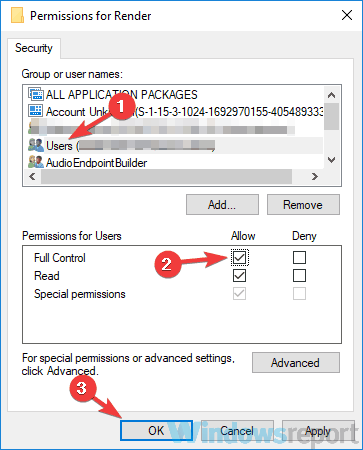363x450 pixels.
Task: Click the list's scroll up arrow
Action: coord(331,95)
